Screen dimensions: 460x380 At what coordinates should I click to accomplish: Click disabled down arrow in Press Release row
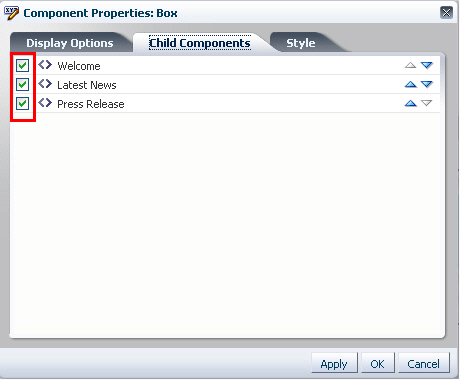[426, 103]
